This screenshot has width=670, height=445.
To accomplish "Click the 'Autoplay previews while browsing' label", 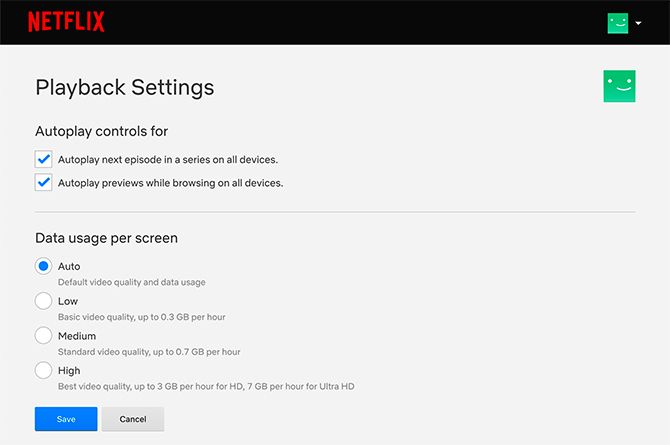I will 171,183.
